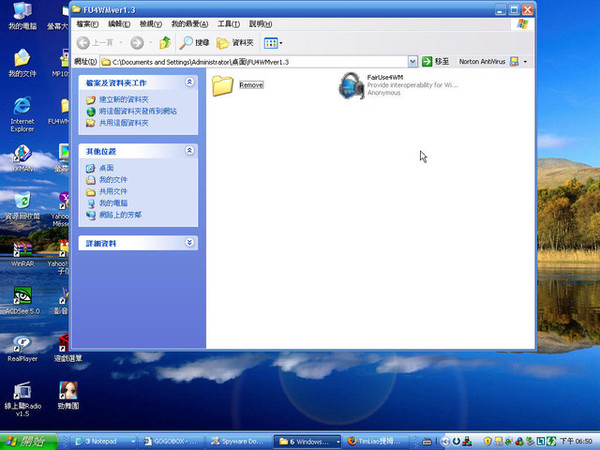Viewport: 600px width, 450px height.
Task: Open the 我的最愛(A) Favorites menu
Action: pyautogui.click(x=190, y=24)
